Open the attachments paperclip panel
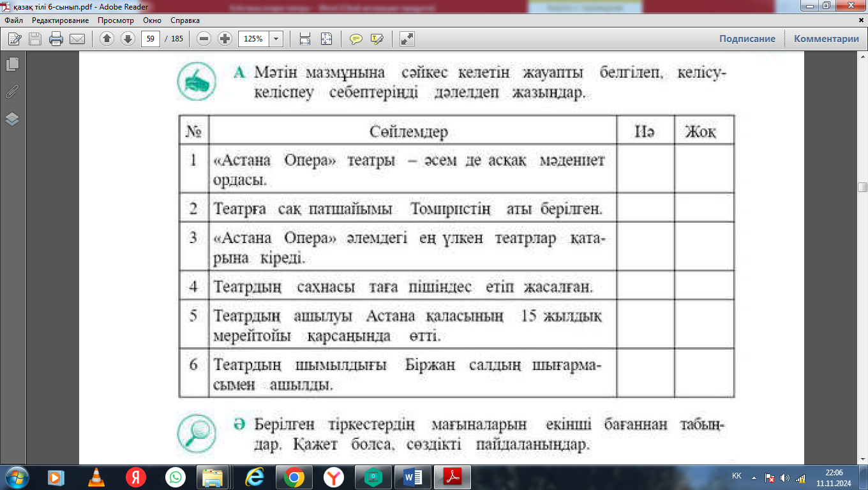 (12, 92)
